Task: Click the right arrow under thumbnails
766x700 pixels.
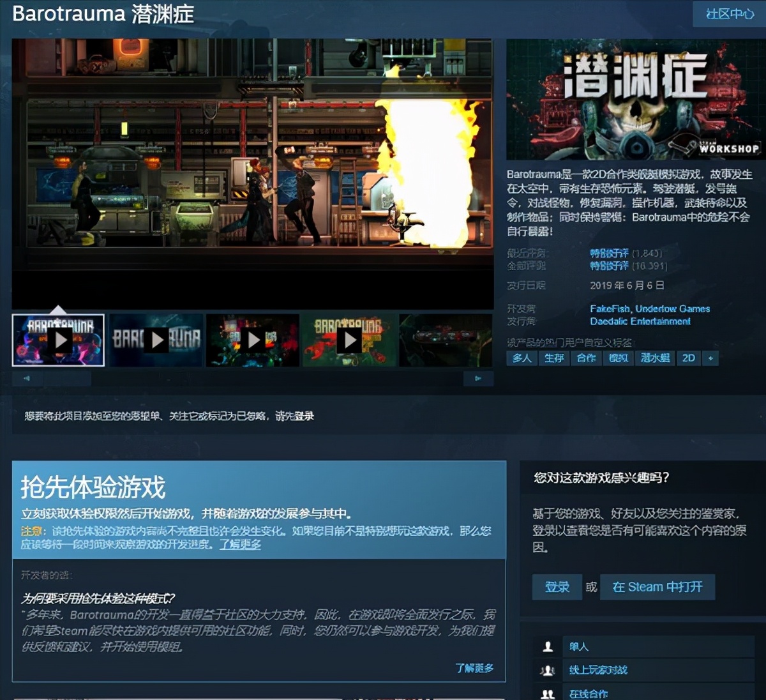Action: pos(478,378)
